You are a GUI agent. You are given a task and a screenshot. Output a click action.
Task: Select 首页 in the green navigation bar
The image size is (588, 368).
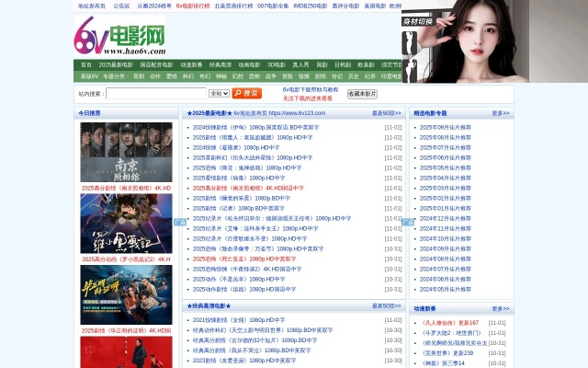pos(86,65)
